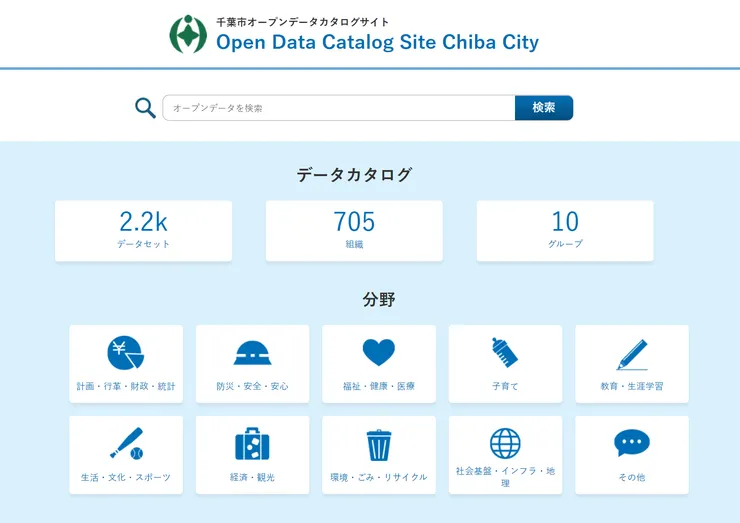Image resolution: width=740 pixels, height=523 pixels.
Task: Open the 705 組織 card
Action: (x=354, y=231)
